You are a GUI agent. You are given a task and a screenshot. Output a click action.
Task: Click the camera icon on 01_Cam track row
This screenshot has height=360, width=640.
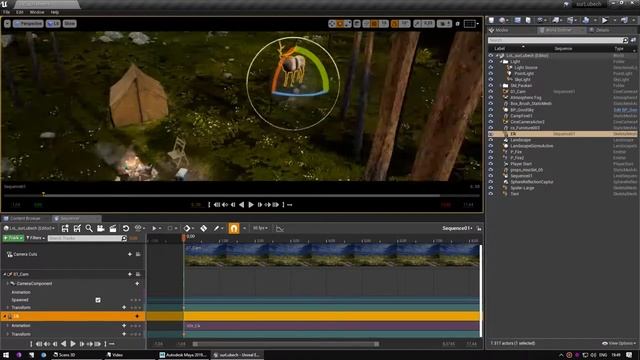(138, 274)
